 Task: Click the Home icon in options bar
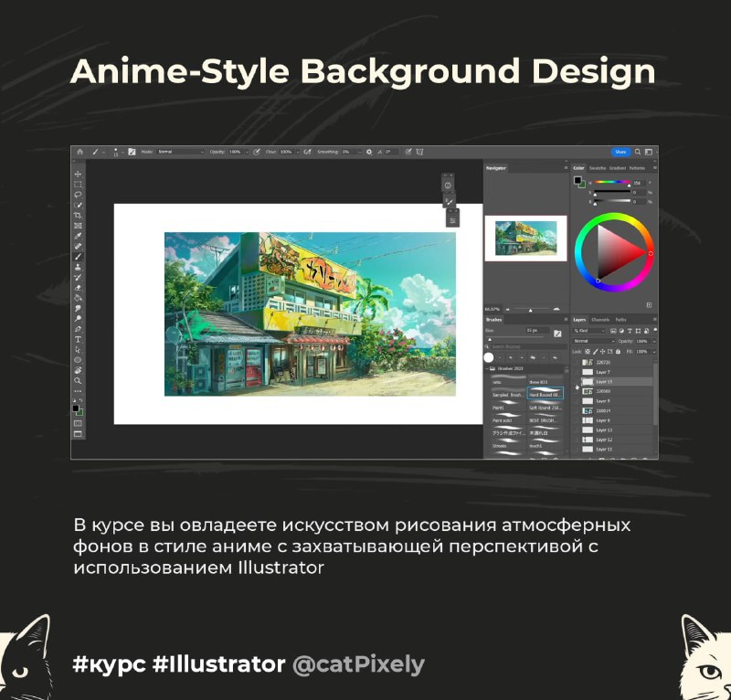tap(79, 152)
